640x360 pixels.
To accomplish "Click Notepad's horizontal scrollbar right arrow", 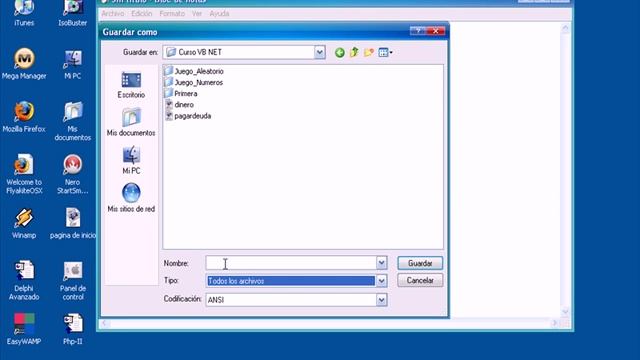I will click(x=554, y=323).
